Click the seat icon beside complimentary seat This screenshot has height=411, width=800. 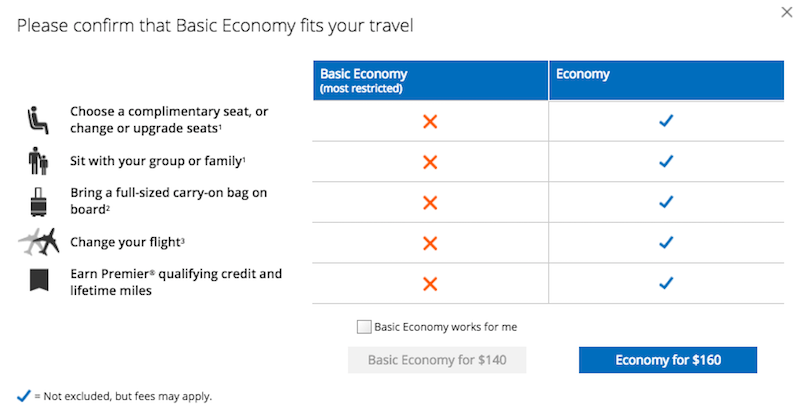[x=38, y=120]
